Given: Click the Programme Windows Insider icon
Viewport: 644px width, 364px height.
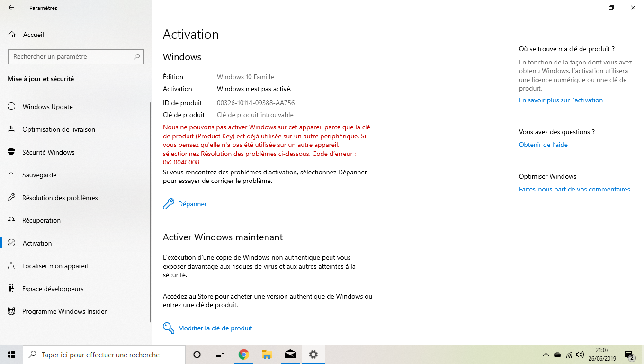Looking at the screenshot, I should tap(11, 311).
